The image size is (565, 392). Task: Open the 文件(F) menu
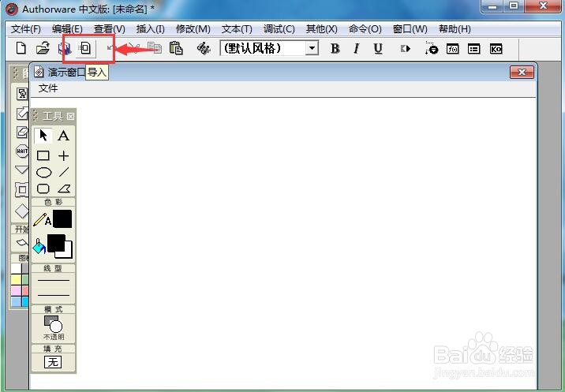coord(25,29)
